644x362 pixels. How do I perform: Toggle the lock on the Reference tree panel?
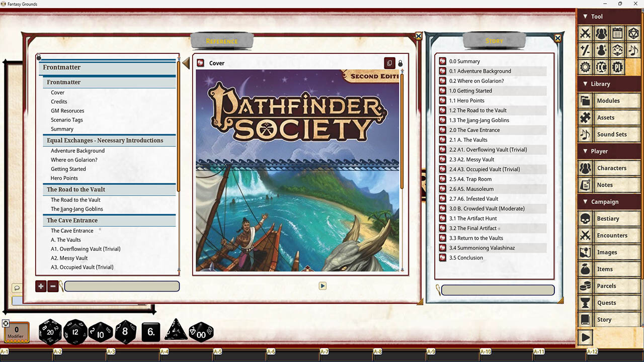(x=39, y=58)
